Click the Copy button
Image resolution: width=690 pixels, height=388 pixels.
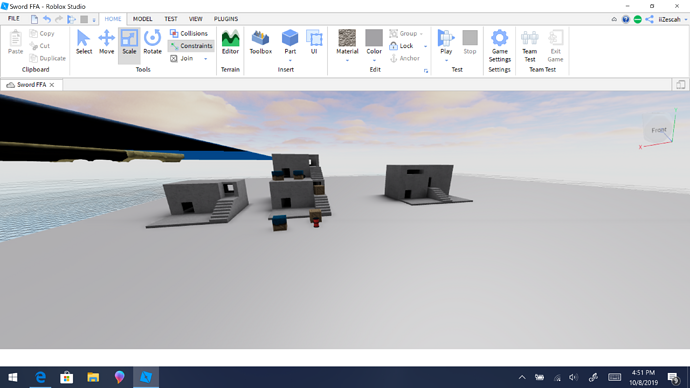click(42, 33)
